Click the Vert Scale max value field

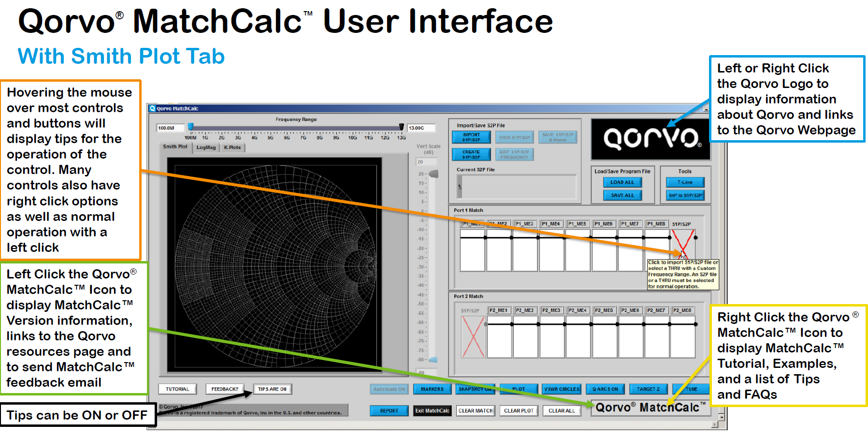click(425, 162)
